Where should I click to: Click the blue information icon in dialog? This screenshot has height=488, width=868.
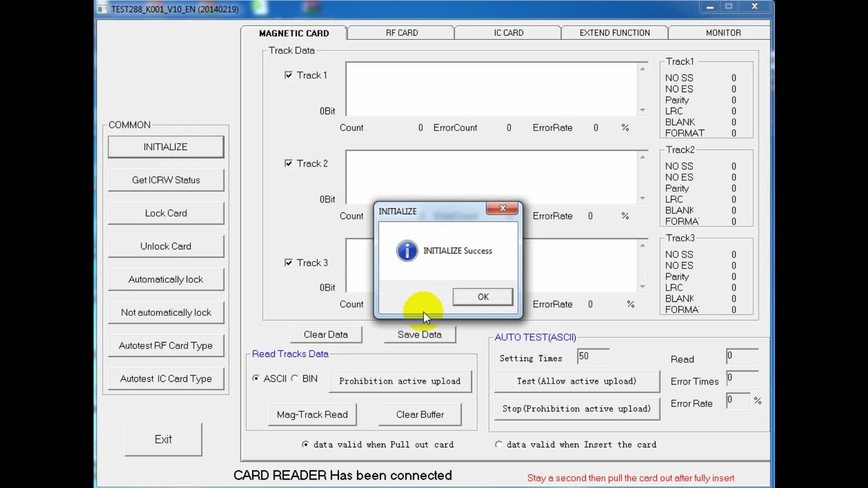point(407,251)
